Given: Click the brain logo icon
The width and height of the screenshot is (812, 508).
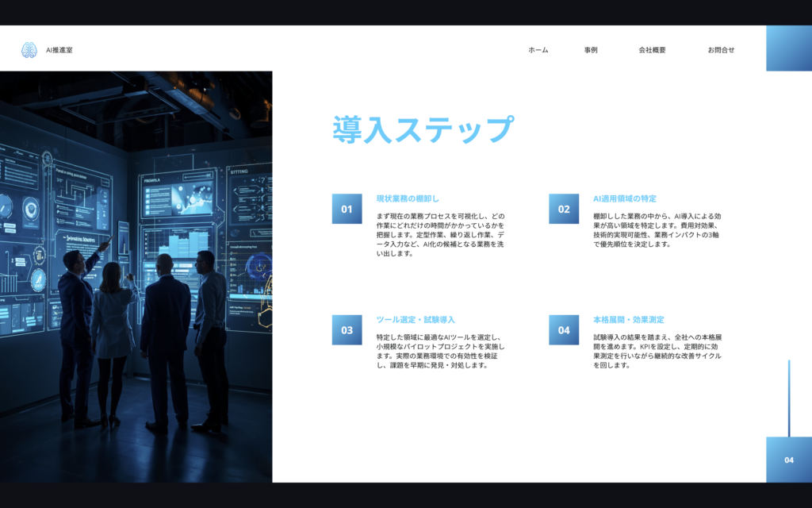Looking at the screenshot, I should pyautogui.click(x=29, y=50).
